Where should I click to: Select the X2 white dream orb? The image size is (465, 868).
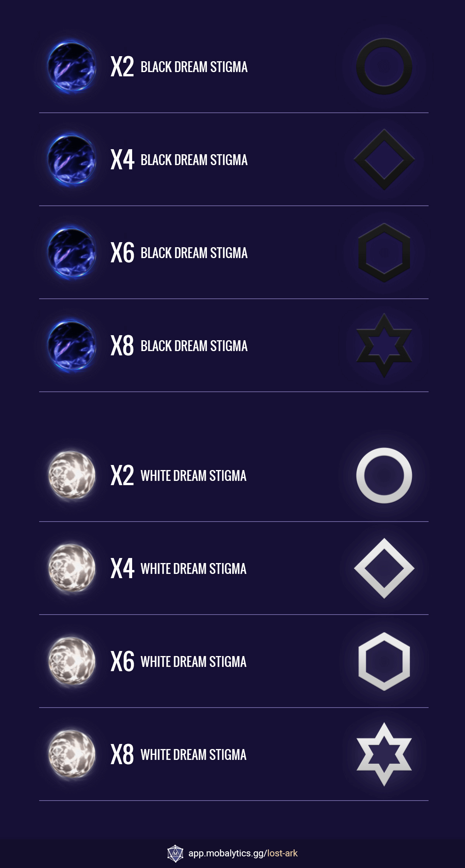pyautogui.click(x=72, y=475)
